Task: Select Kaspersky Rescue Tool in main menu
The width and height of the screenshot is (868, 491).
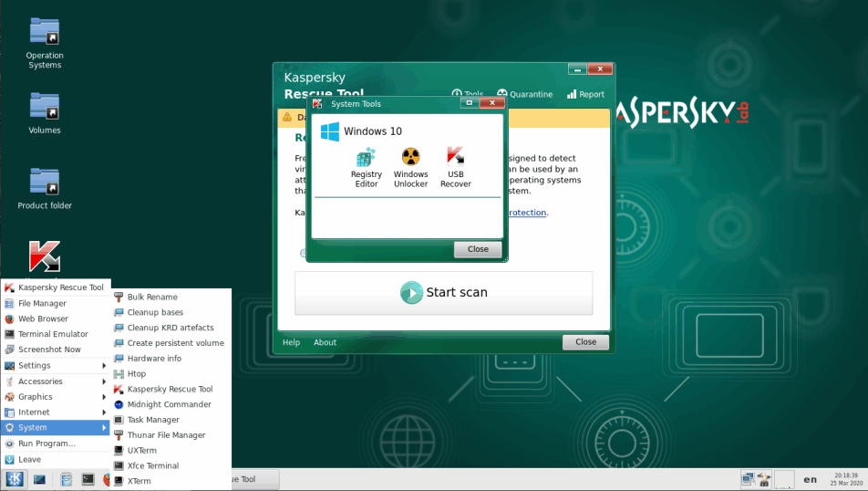Action: [x=56, y=287]
